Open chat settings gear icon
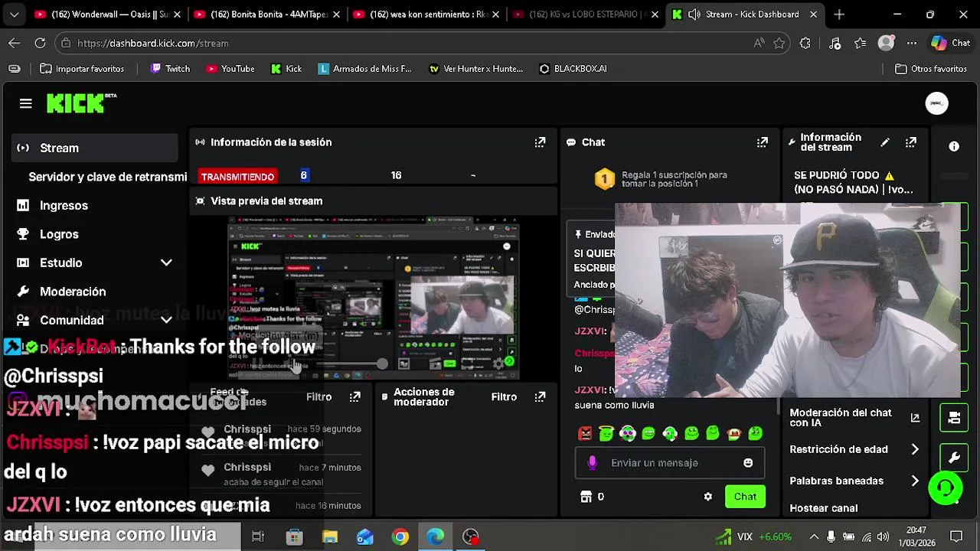980x551 pixels. tap(708, 497)
